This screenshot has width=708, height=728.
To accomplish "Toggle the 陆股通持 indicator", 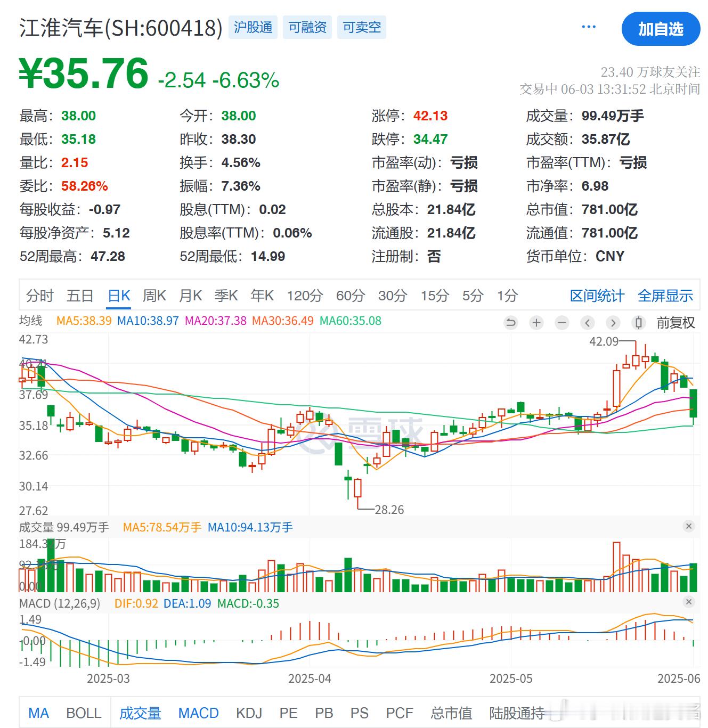I will click(x=517, y=713).
